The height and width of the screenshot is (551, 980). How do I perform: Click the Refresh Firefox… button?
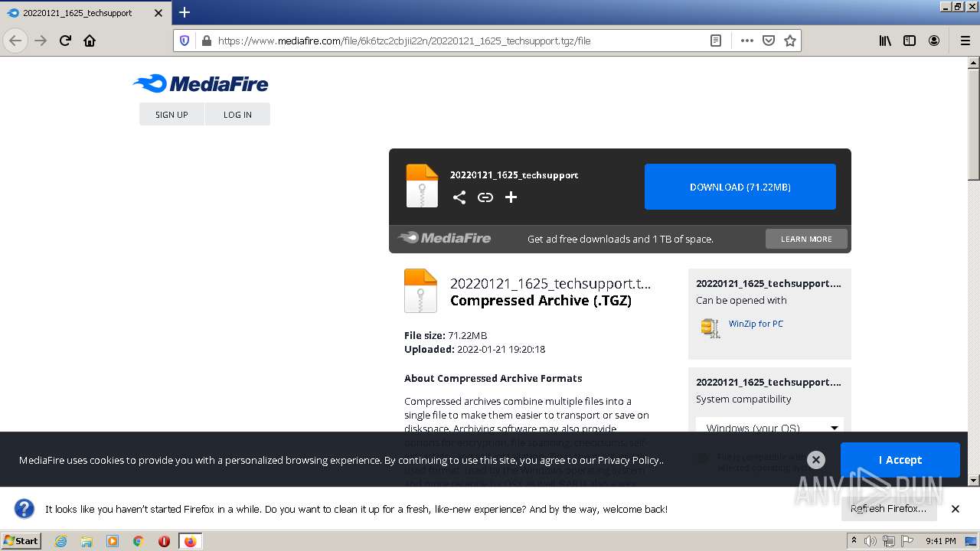tap(888, 509)
